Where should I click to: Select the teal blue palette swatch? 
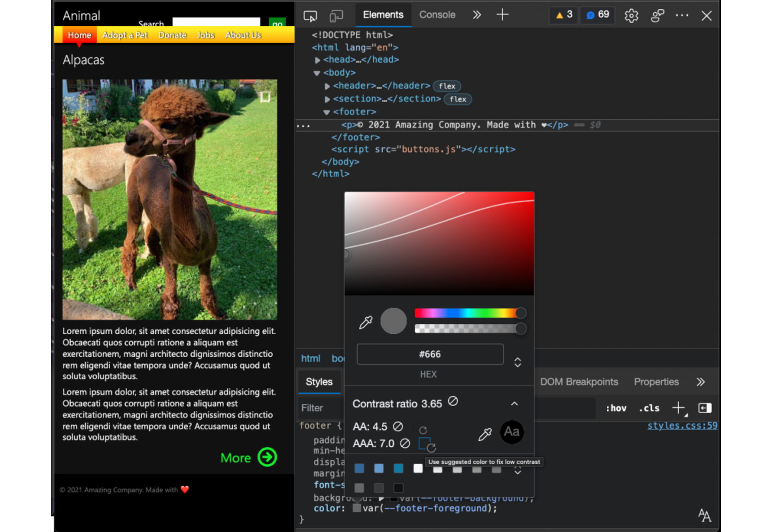pyautogui.click(x=398, y=468)
